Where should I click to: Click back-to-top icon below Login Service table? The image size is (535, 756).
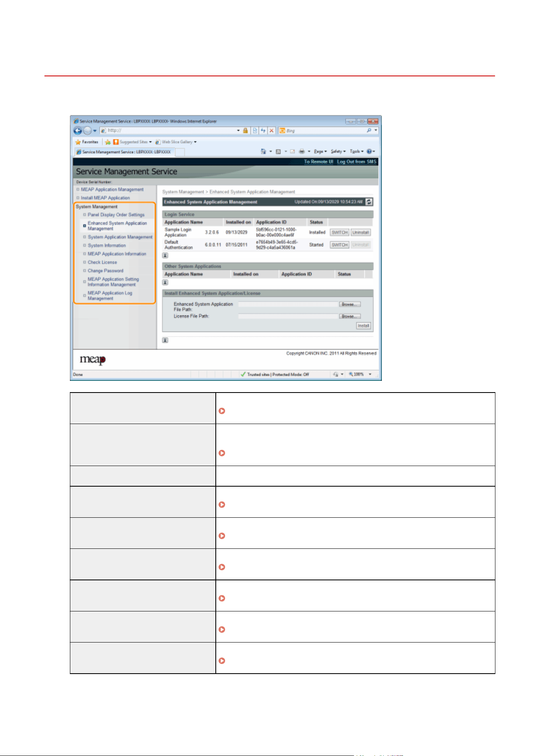pos(165,255)
